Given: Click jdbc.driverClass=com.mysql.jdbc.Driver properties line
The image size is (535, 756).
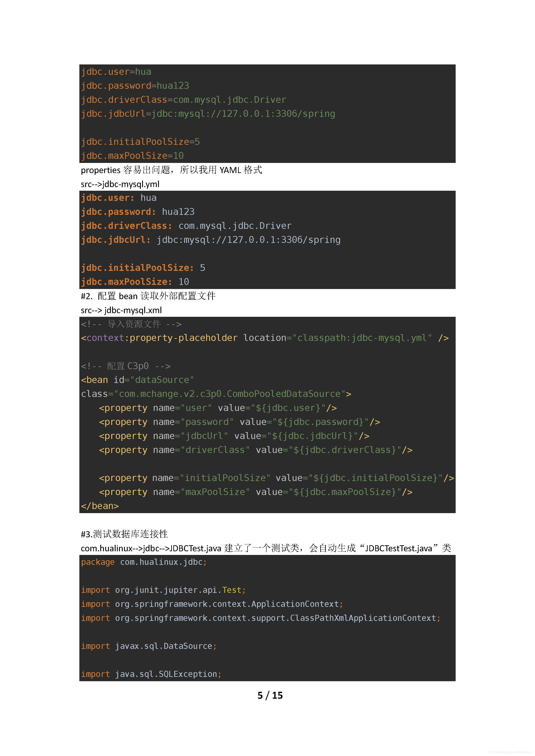Looking at the screenshot, I should (184, 100).
